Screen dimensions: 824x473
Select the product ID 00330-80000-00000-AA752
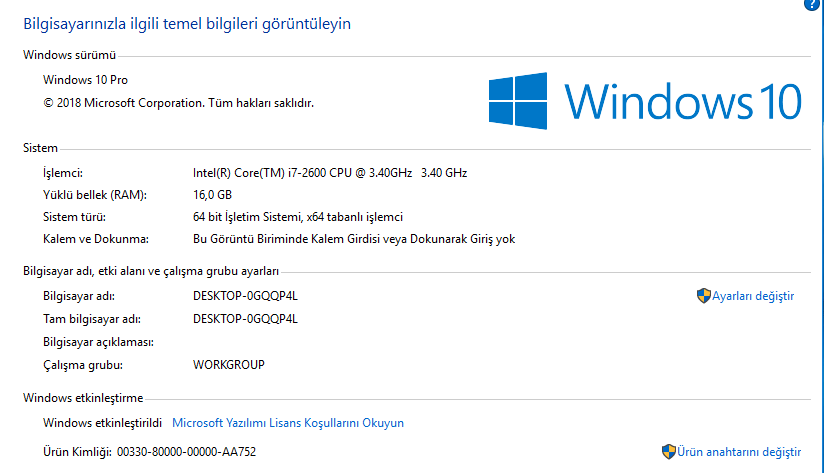[x=187, y=452]
